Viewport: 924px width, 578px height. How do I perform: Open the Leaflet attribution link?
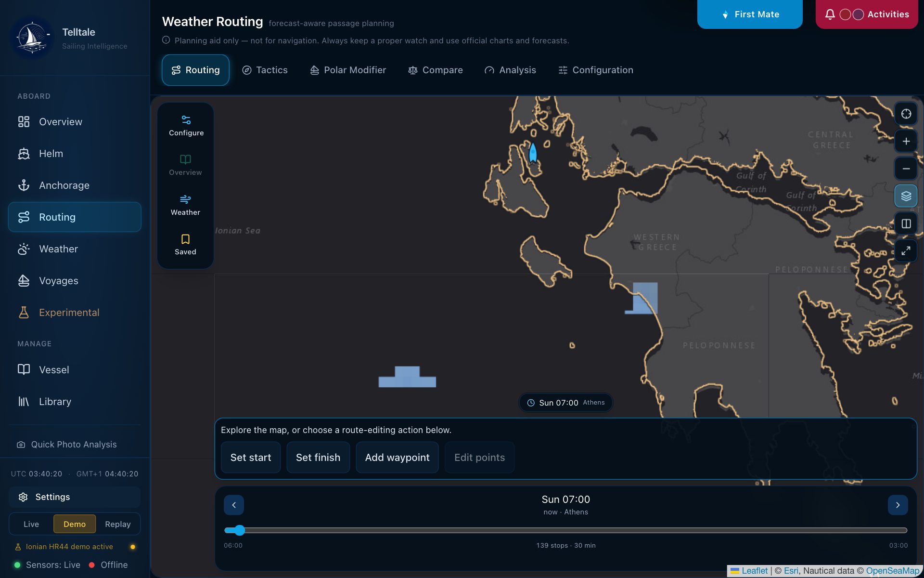click(755, 571)
